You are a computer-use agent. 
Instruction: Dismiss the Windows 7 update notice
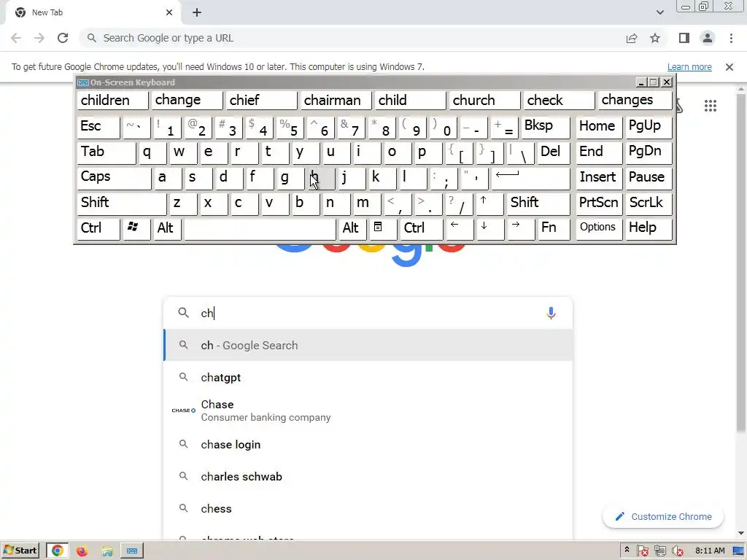729,67
